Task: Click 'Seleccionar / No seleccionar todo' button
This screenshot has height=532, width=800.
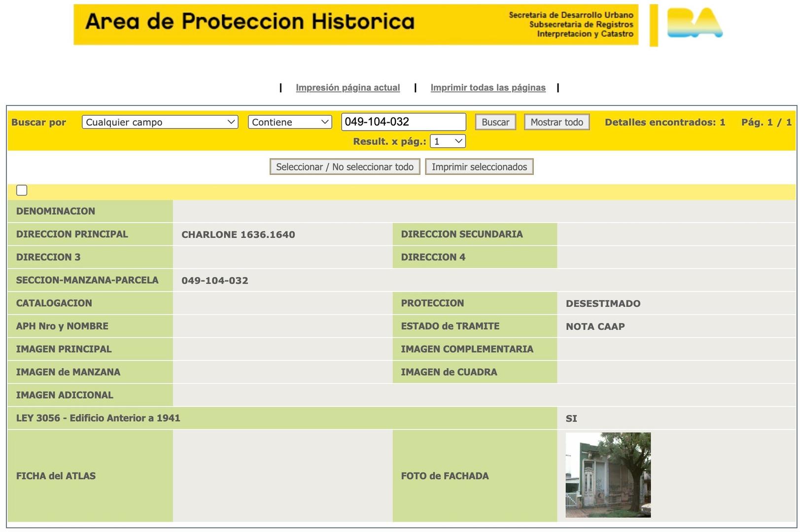Action: pos(345,167)
